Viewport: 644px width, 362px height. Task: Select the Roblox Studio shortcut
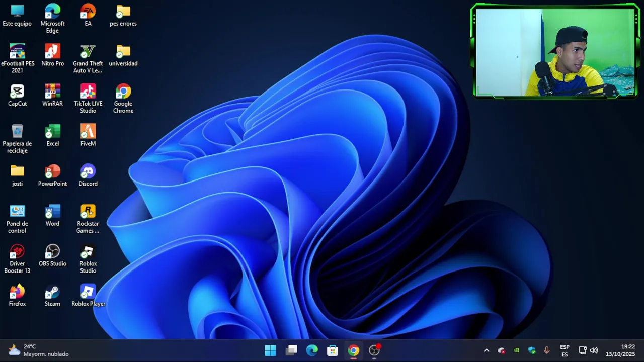88,259
